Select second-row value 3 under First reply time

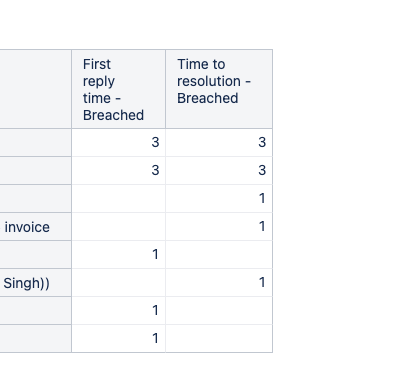(118, 170)
